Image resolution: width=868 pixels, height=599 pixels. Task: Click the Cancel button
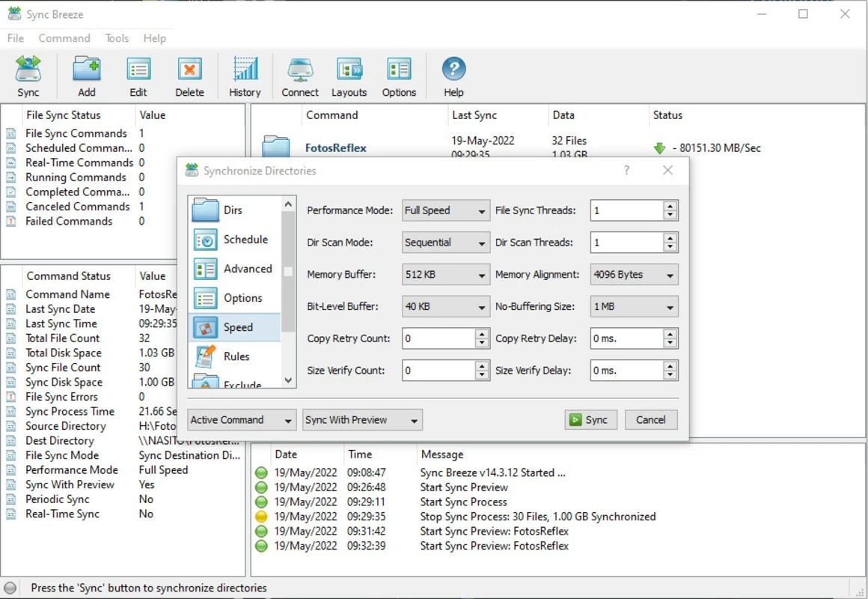coord(650,420)
